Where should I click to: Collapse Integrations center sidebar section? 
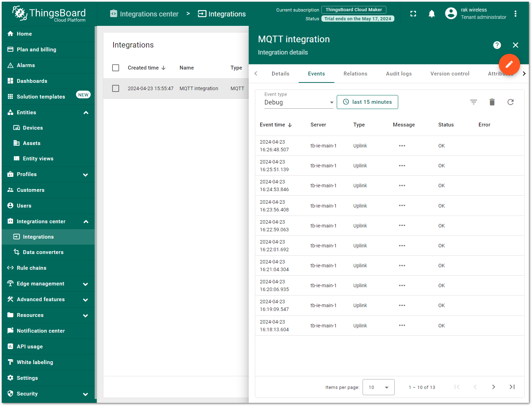pos(86,222)
